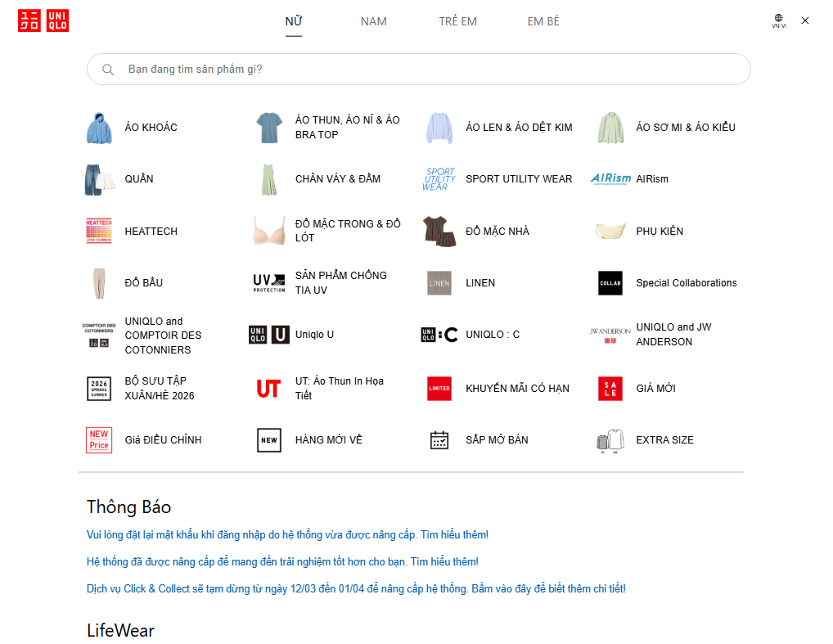Open the NEW Price icon
This screenshot has height=644, width=833.
tap(99, 440)
